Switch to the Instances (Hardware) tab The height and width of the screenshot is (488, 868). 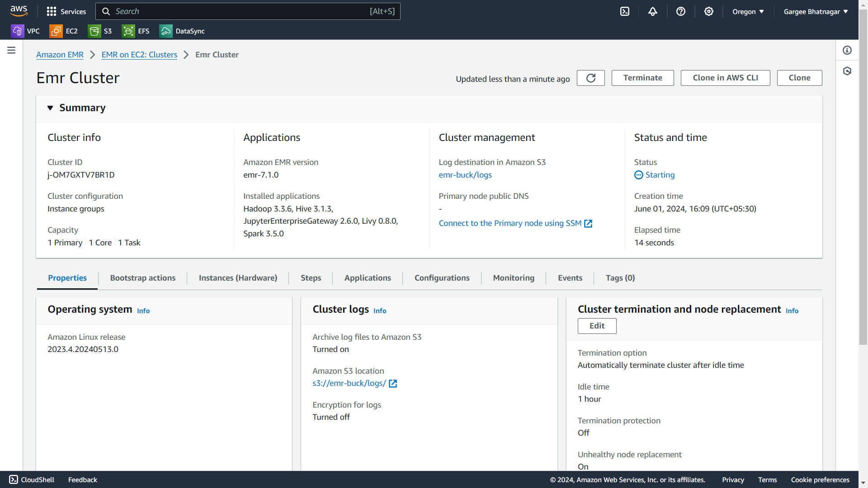click(238, 278)
